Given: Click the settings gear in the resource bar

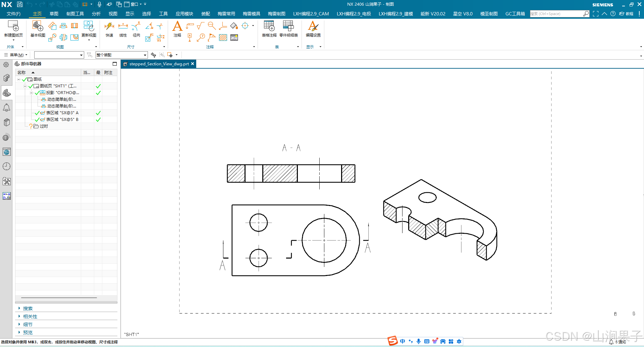Looking at the screenshot, I should 6,65.
